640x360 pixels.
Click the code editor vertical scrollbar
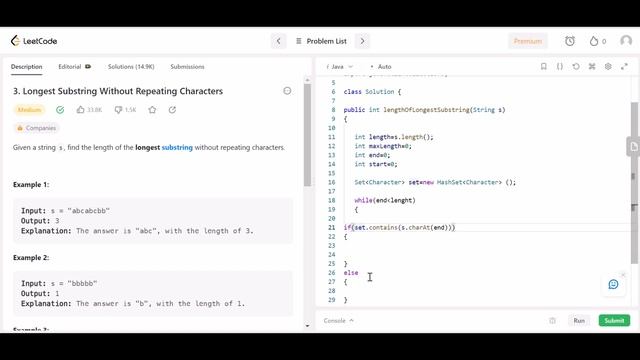click(634, 183)
